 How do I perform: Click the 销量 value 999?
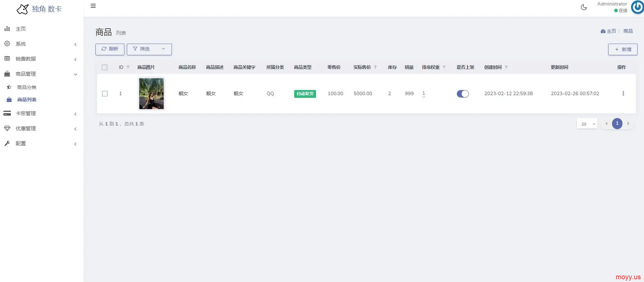pyautogui.click(x=409, y=93)
